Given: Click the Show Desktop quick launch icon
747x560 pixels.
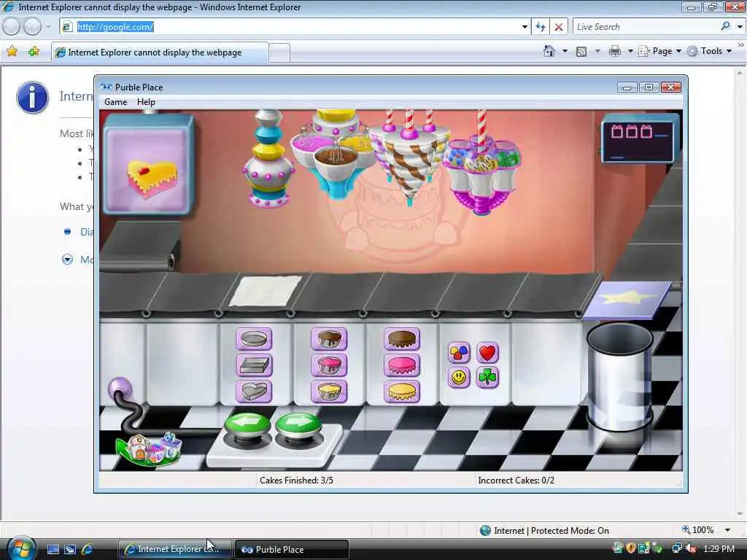Looking at the screenshot, I should pos(53,549).
